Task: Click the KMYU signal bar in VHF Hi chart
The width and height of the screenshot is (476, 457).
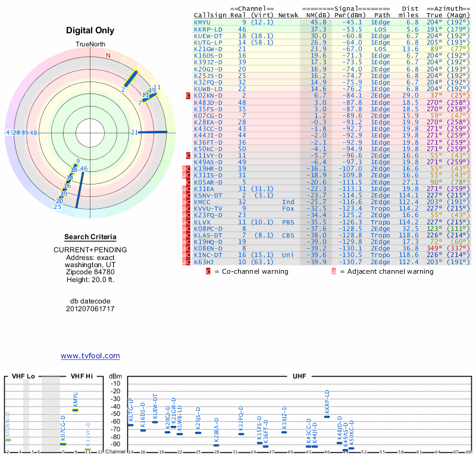Action: click(76, 410)
